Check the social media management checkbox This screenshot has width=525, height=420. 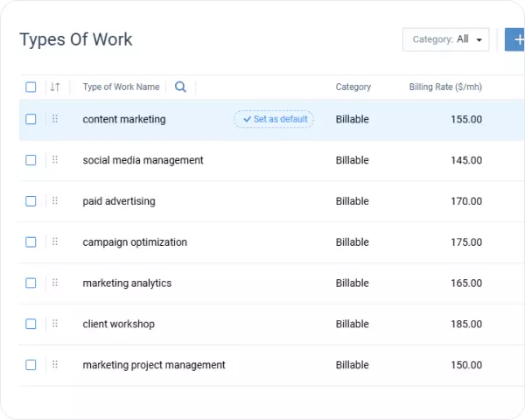coord(31,160)
